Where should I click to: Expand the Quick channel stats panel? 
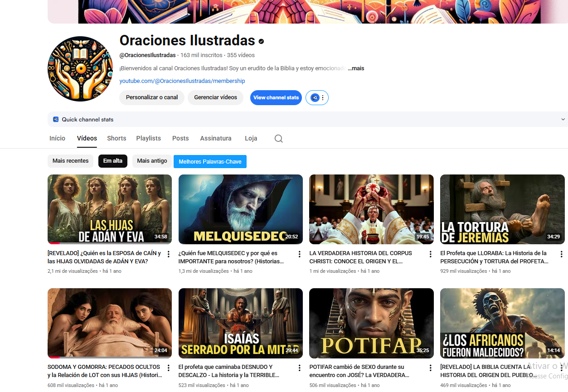(563, 120)
